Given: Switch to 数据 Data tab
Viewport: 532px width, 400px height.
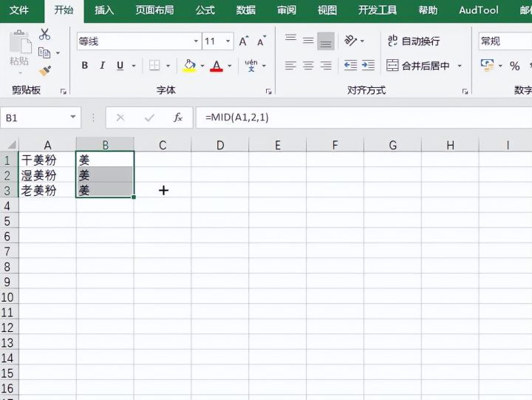Looking at the screenshot, I should pyautogui.click(x=245, y=10).
